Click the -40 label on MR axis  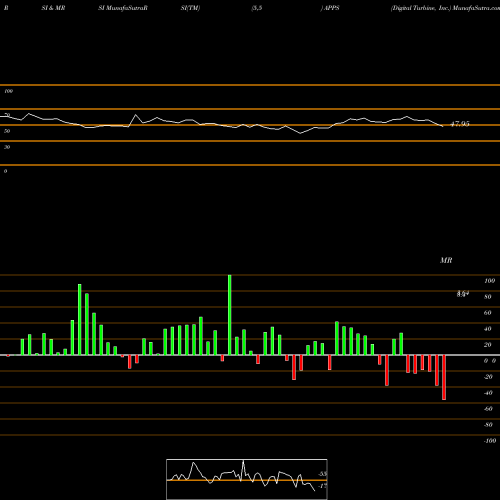pyautogui.click(x=488, y=393)
